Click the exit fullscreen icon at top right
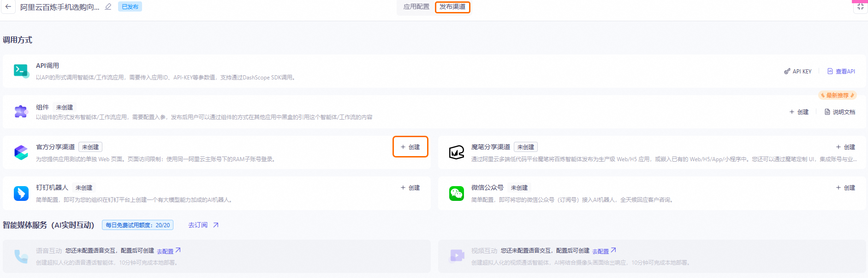Screen dimensions: 868x278 860,7
